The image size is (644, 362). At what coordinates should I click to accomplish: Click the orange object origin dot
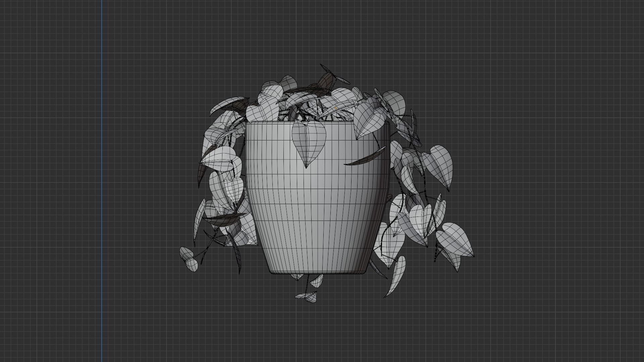coord(336,108)
